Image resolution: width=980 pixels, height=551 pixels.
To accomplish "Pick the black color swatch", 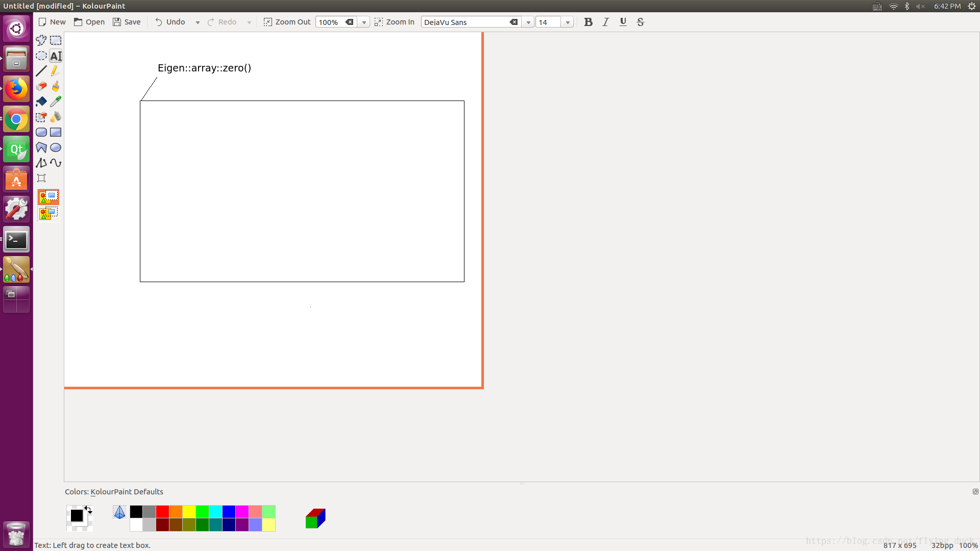I will pos(136,512).
